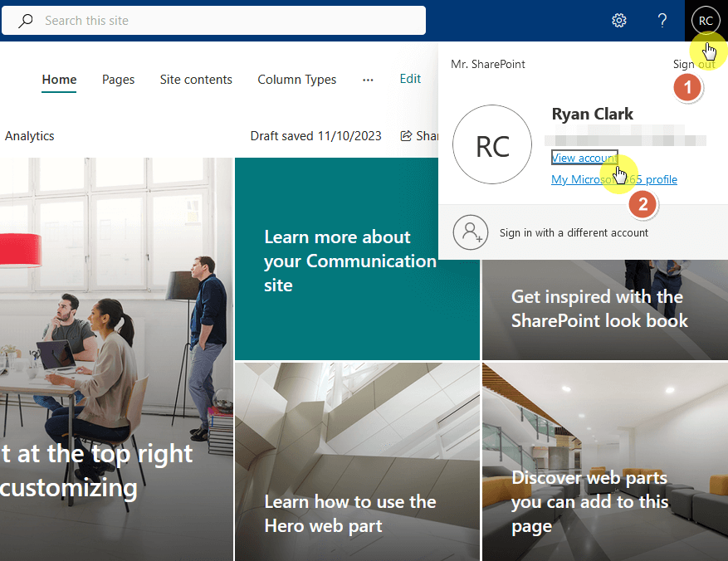Open the settings gear icon
The height and width of the screenshot is (561, 728).
(619, 21)
